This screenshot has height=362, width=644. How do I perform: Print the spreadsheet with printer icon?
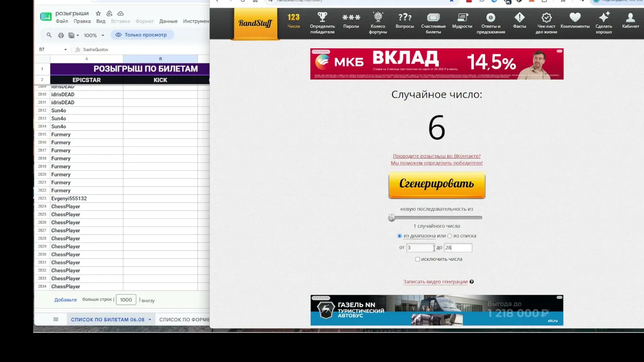pyautogui.click(x=61, y=35)
